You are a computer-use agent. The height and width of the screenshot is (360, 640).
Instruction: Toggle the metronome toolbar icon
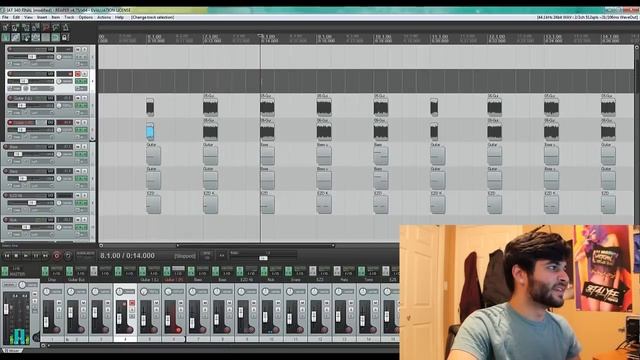[65, 27]
